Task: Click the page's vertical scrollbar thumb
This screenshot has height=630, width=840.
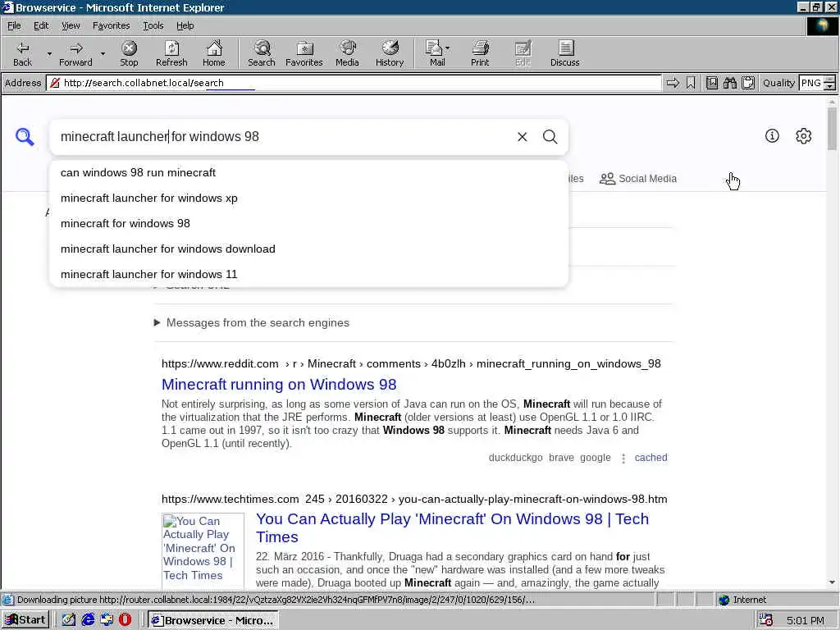Action: tap(832, 129)
